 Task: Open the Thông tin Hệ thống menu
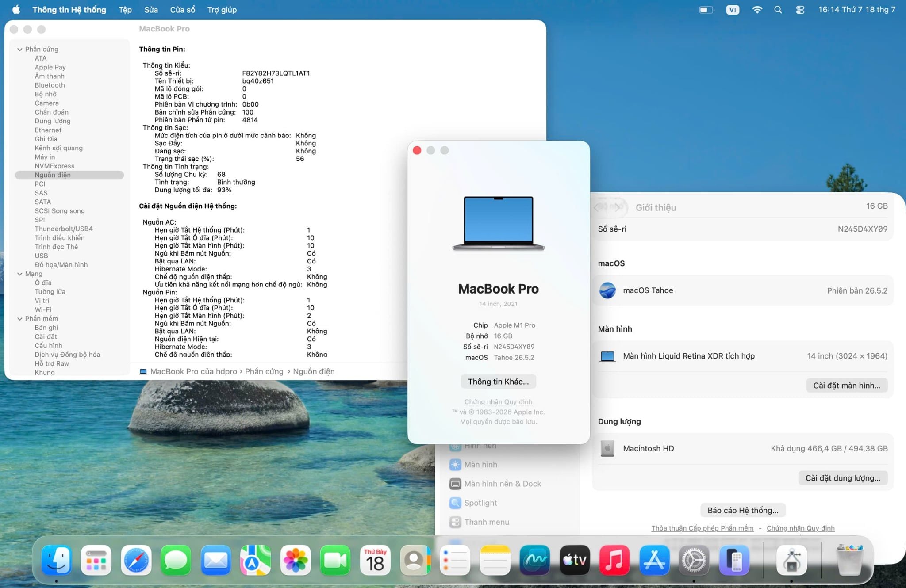click(x=69, y=10)
